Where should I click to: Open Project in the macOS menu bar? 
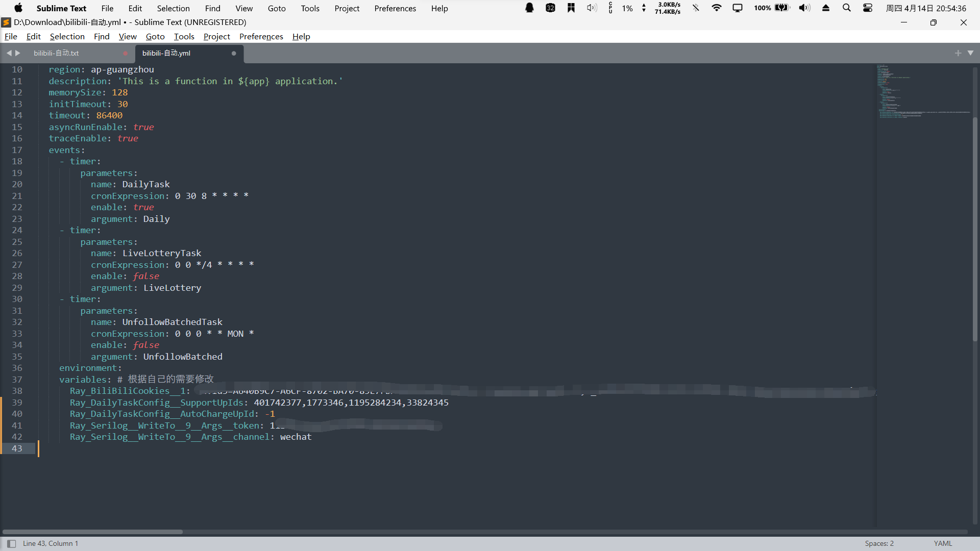pyautogui.click(x=347, y=8)
